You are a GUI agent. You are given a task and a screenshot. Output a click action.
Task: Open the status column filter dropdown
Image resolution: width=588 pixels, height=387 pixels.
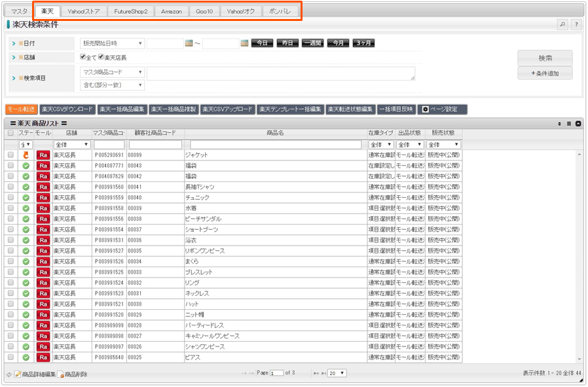(26, 145)
